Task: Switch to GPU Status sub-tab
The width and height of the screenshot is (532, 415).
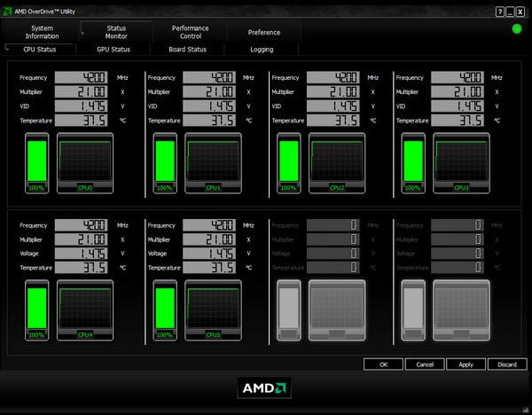Action: tap(113, 49)
